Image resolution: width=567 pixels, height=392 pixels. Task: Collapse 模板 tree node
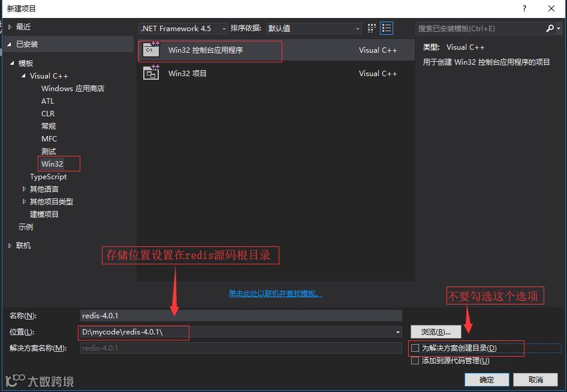pyautogui.click(x=12, y=64)
